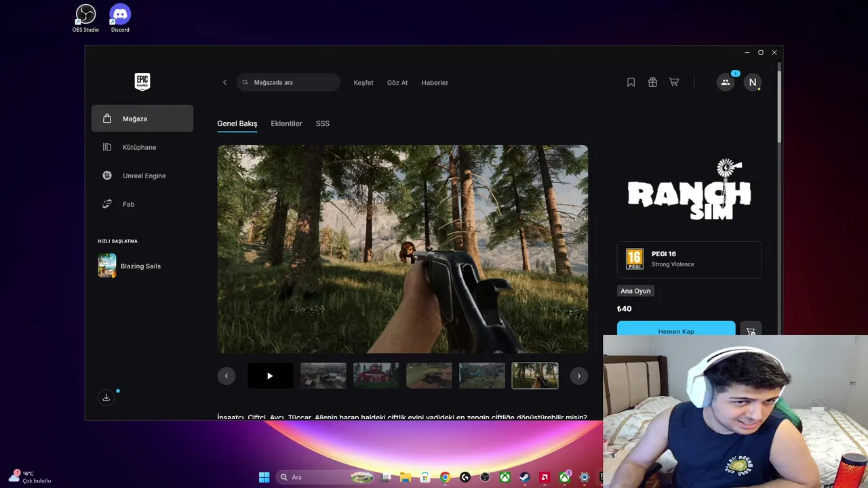Image resolution: width=868 pixels, height=488 pixels.
Task: Click the main forest gameplay screenshot
Action: [x=403, y=249]
